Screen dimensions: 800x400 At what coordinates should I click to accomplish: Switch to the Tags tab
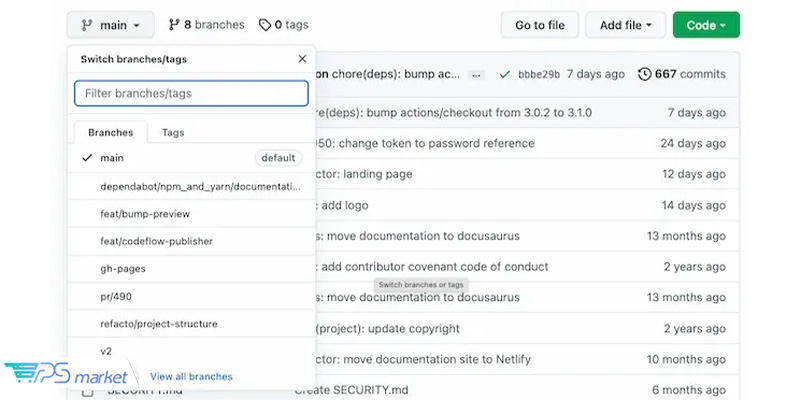pyautogui.click(x=173, y=133)
